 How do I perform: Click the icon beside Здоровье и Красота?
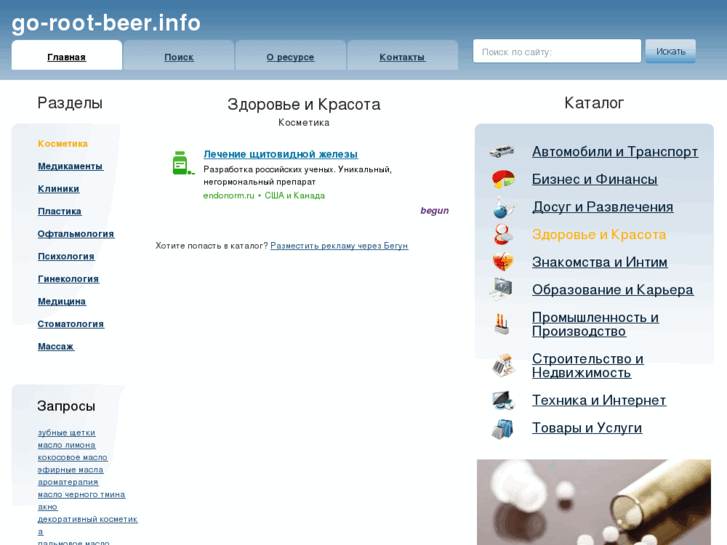(503, 234)
